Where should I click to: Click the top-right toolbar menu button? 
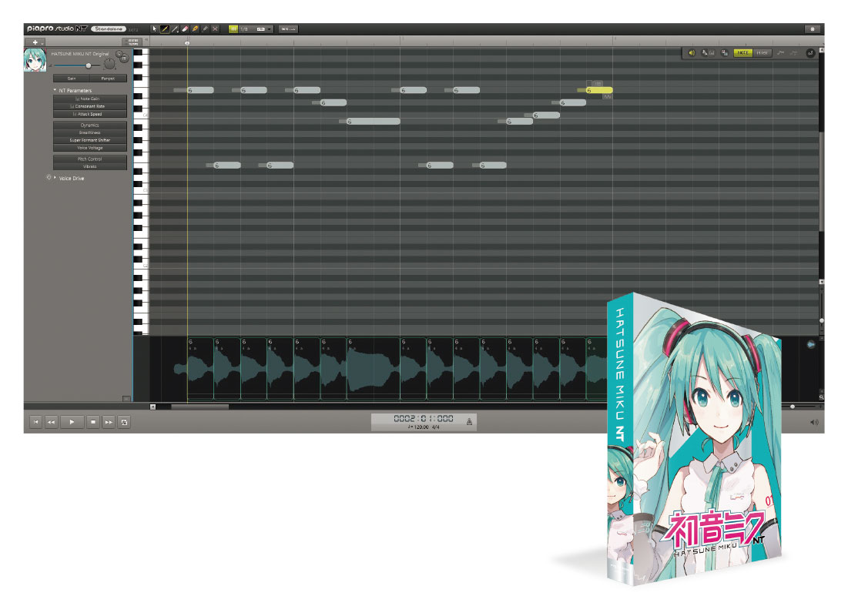(812, 28)
